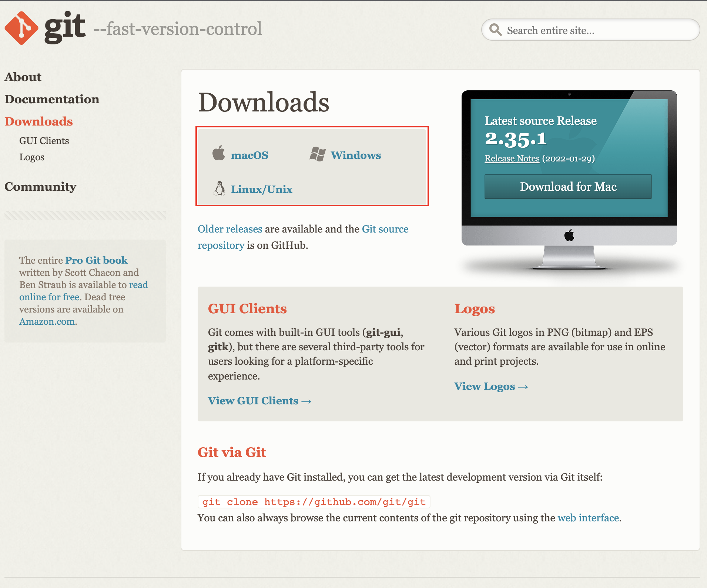The width and height of the screenshot is (707, 588).
Task: Open Logos sidebar sub-item
Action: [x=32, y=157]
